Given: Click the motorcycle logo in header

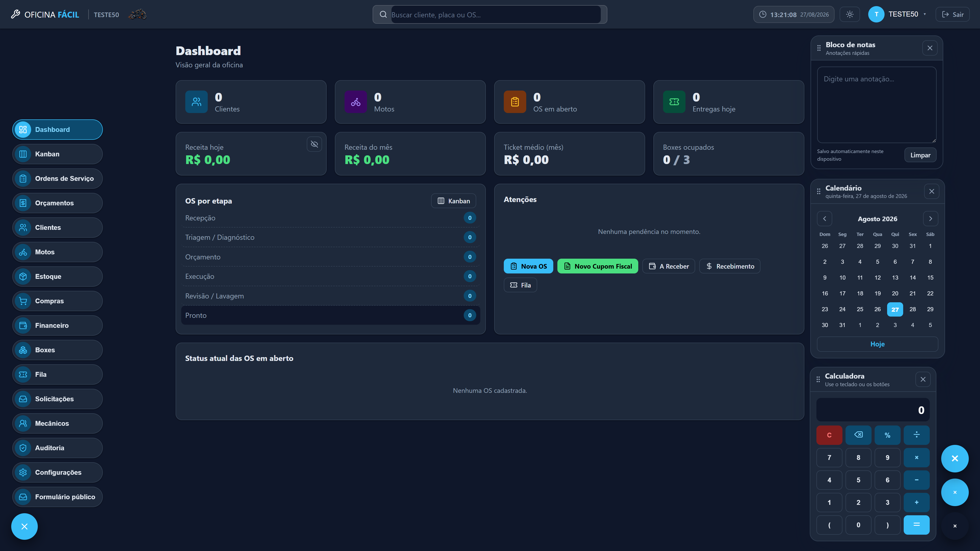Looking at the screenshot, I should (137, 15).
